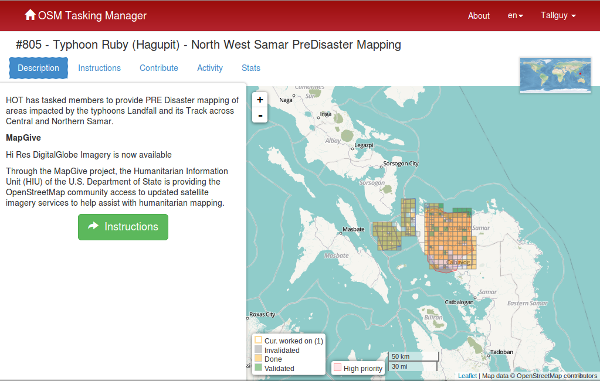Click the Done legend color swatch
This screenshot has height=381, width=600.
tap(258, 358)
